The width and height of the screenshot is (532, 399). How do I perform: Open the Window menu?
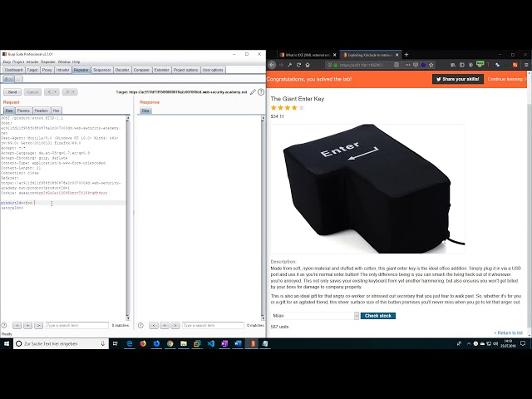tap(64, 62)
